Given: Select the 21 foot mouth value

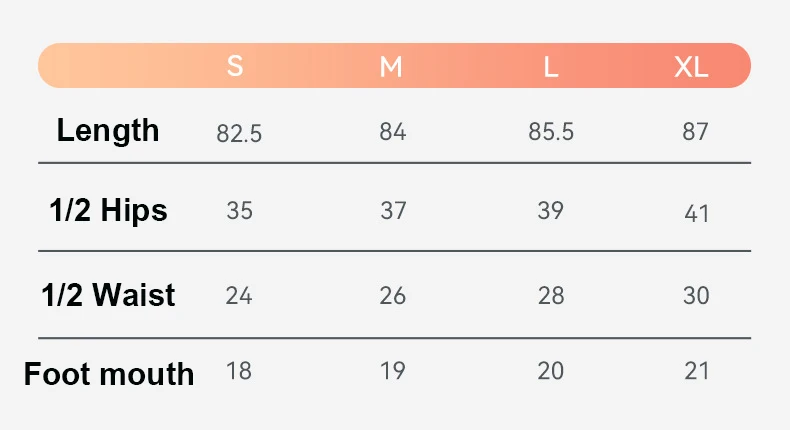Looking at the screenshot, I should coord(696,371).
